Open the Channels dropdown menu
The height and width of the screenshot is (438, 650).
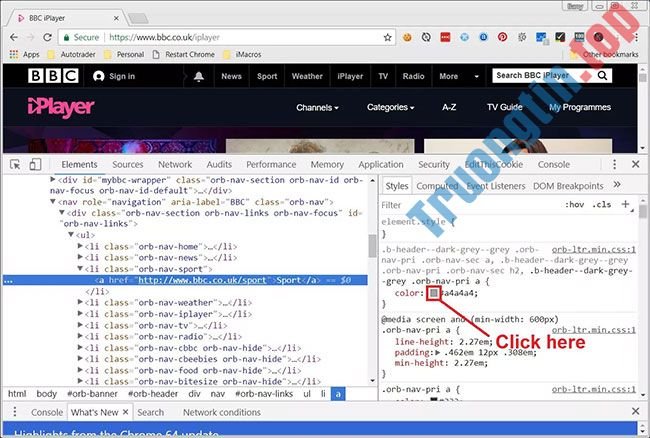tap(317, 107)
